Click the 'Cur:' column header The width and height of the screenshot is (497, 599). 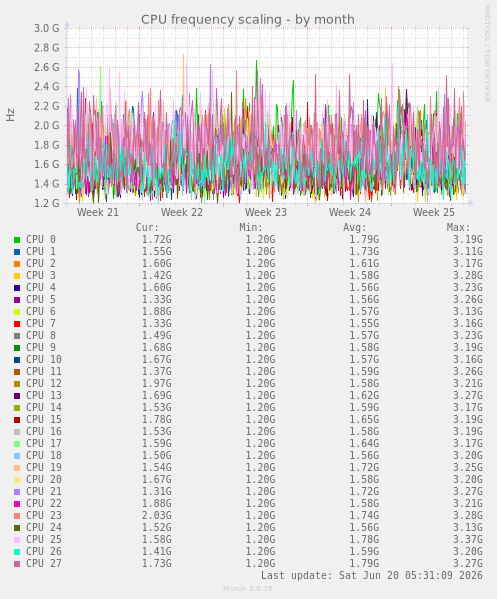pos(147,228)
